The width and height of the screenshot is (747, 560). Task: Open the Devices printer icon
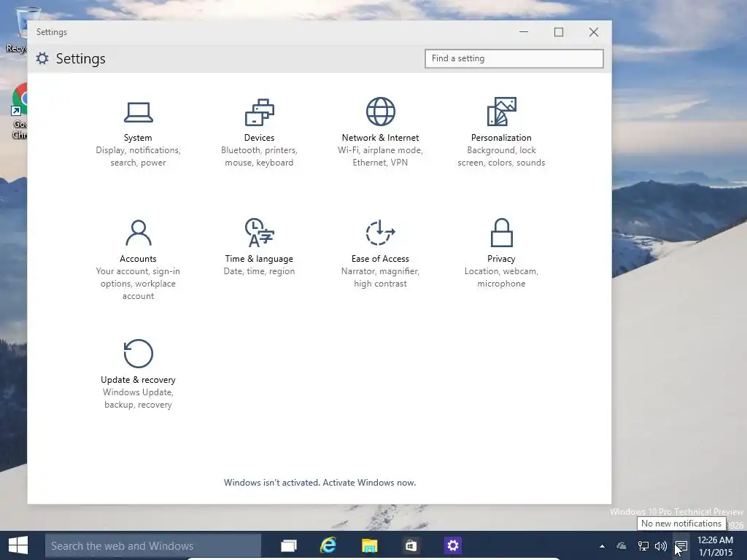coord(259,112)
